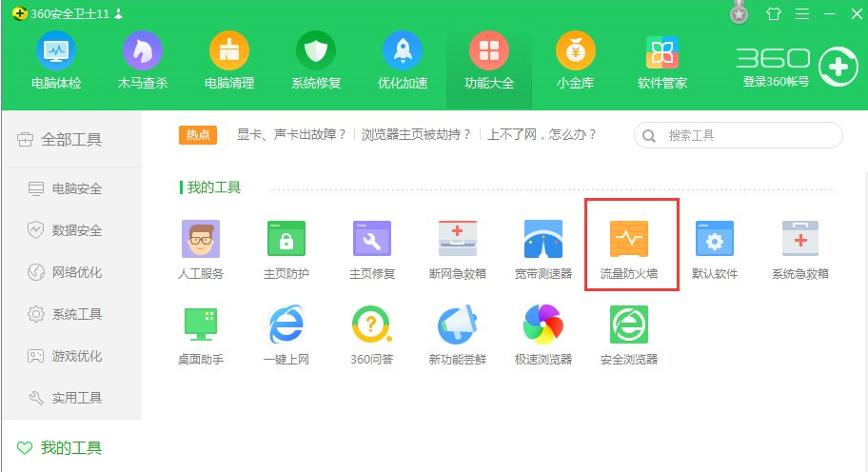Focus the 搜索工具 search field
The width and height of the screenshot is (868, 472).
click(739, 135)
